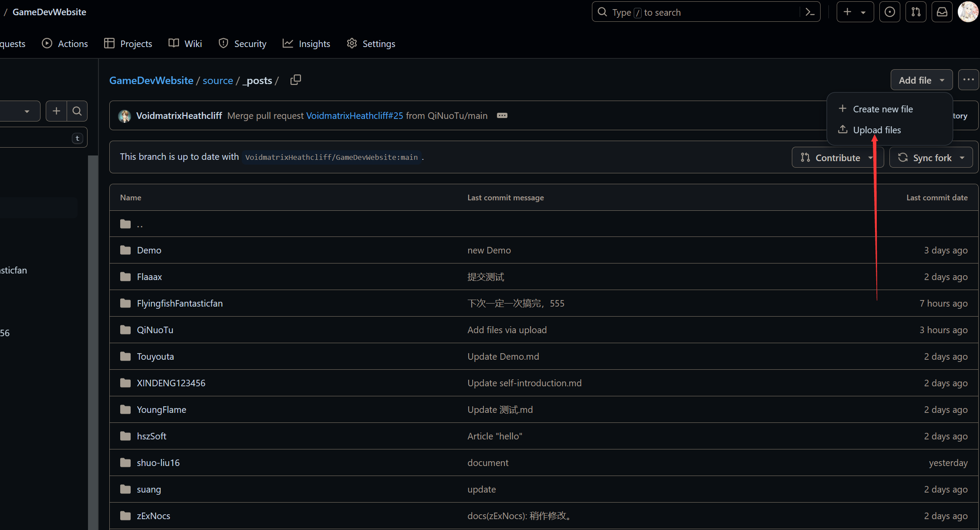Open the Demo folder
Viewport: 980px width, 530px height.
tap(149, 250)
